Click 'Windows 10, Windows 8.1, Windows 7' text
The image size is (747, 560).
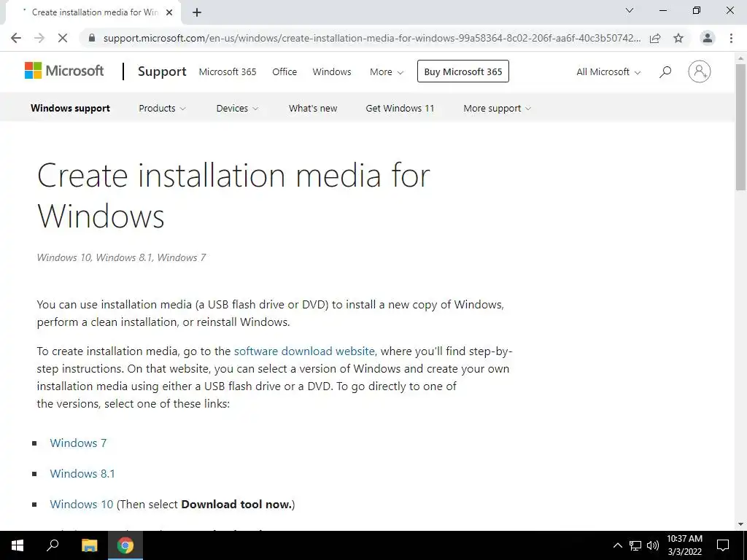pos(122,257)
